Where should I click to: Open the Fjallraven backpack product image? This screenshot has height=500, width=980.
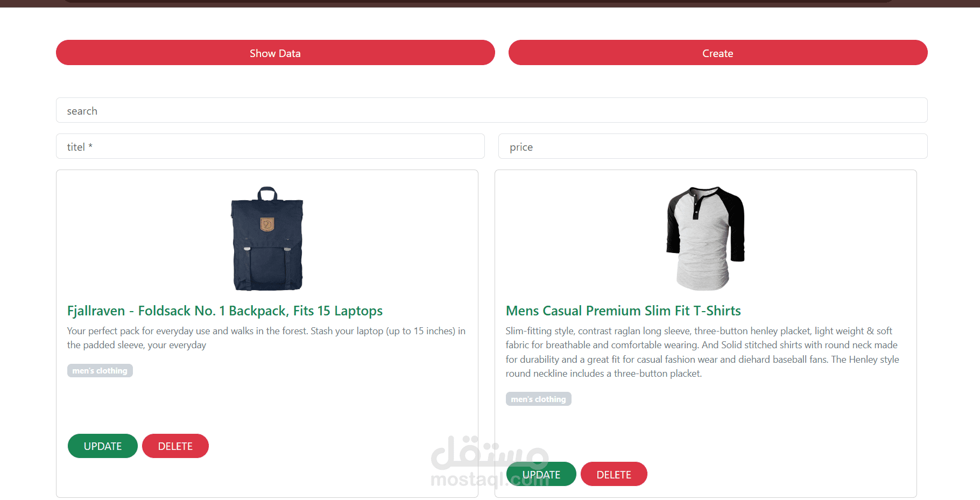click(x=267, y=238)
